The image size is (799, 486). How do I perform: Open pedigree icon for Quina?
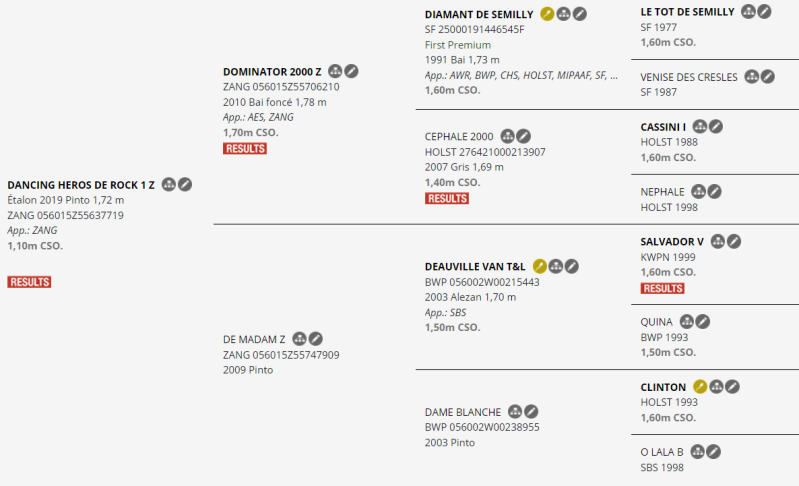(687, 321)
